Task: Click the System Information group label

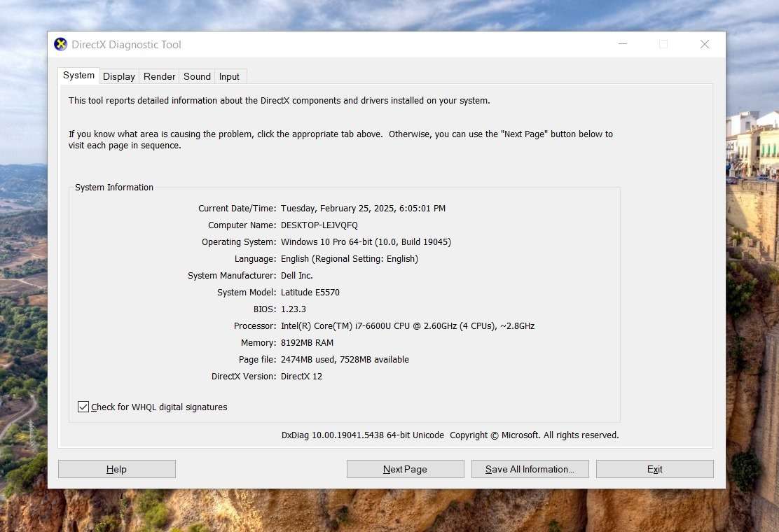Action: point(114,187)
